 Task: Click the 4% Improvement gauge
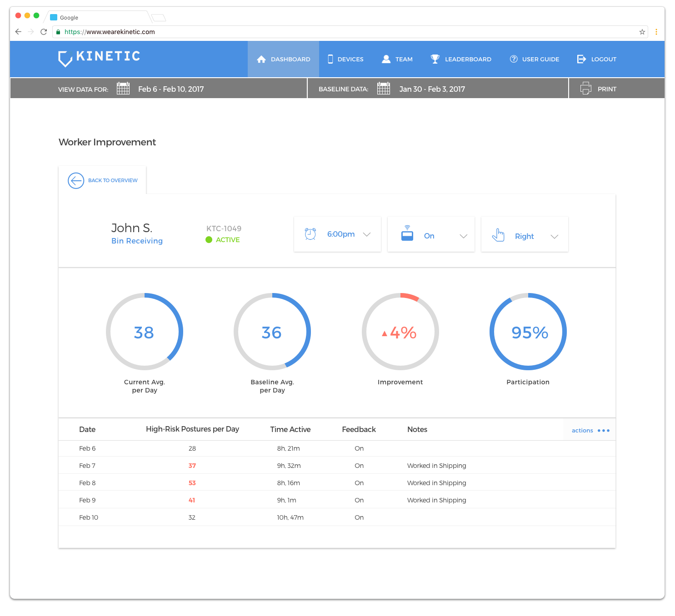(x=400, y=332)
